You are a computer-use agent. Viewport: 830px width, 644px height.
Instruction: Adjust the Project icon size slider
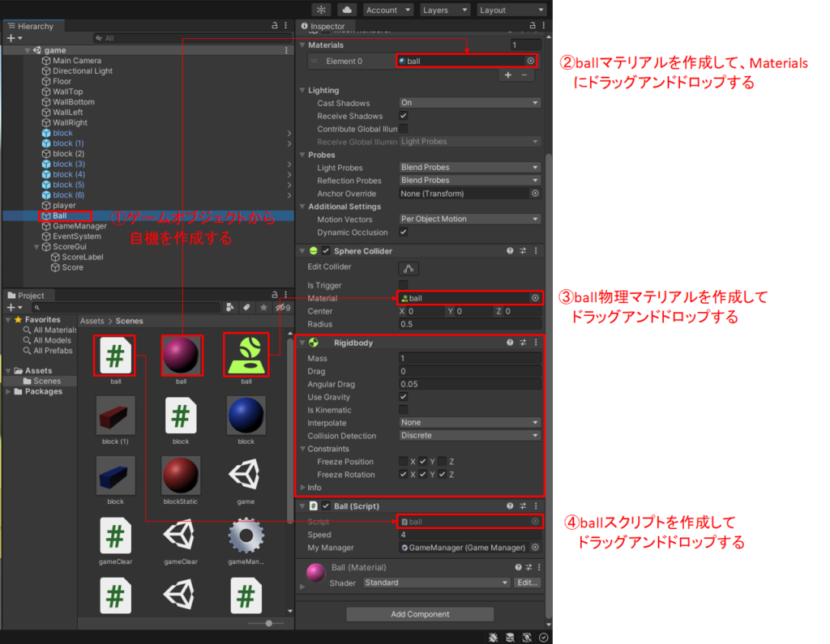268,623
